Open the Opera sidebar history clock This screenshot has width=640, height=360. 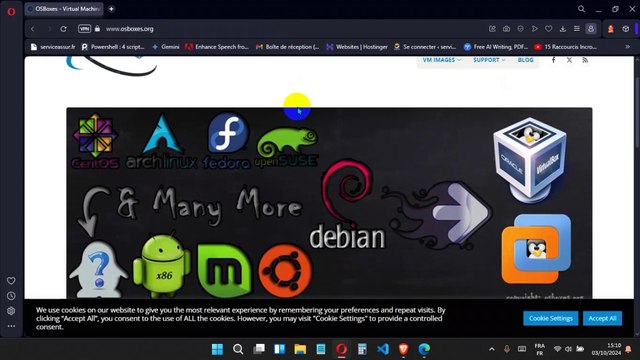(11, 296)
